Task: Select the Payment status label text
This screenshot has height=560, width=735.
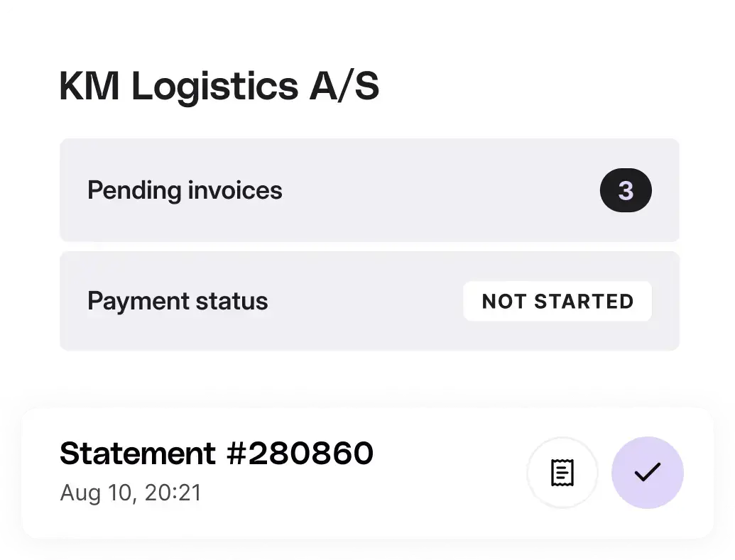Action: point(178,301)
